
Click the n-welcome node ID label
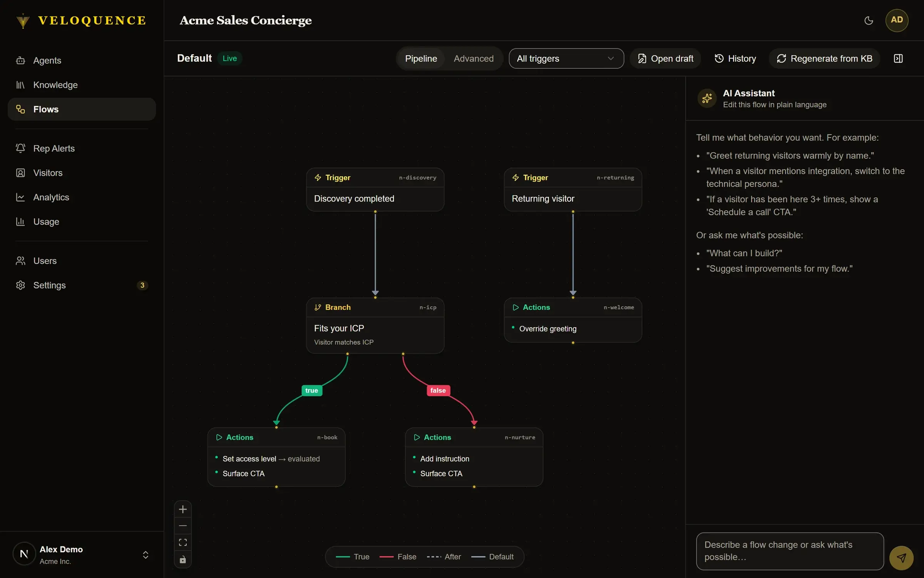click(619, 307)
